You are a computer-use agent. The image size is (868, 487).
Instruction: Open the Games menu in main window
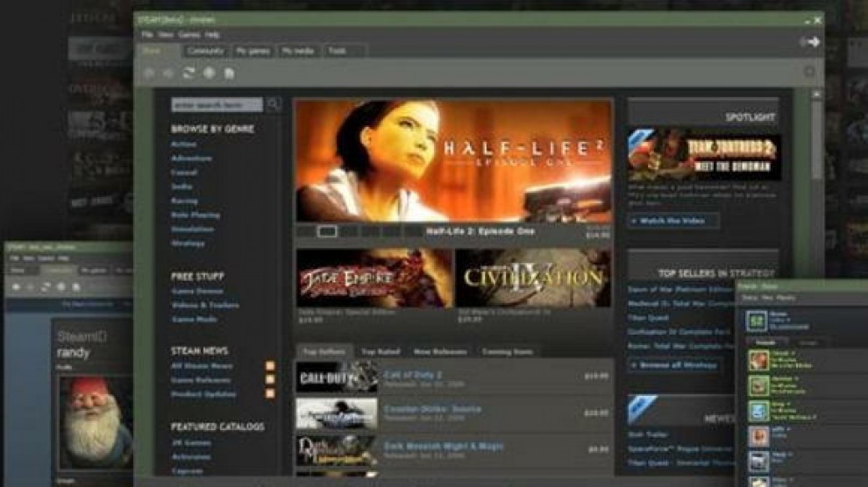(x=189, y=34)
